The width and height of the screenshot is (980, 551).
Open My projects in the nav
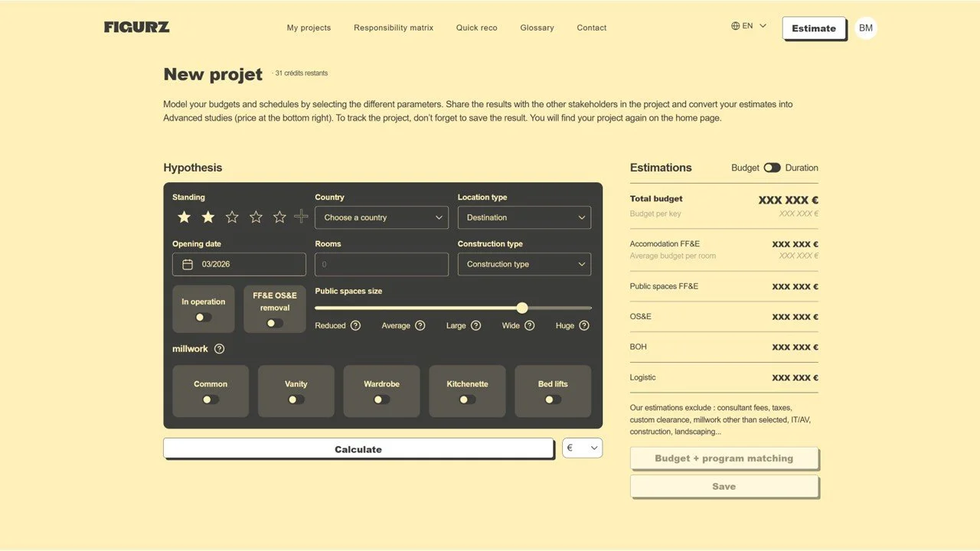pos(309,28)
